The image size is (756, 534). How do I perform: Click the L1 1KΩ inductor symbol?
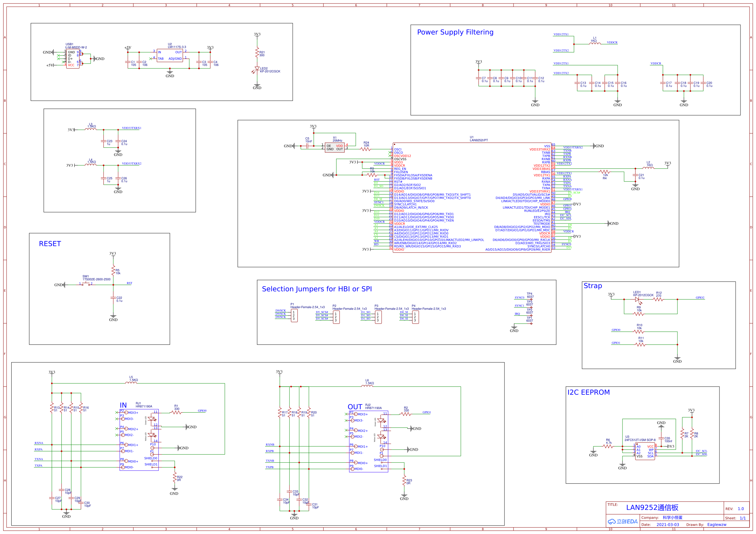click(x=595, y=43)
